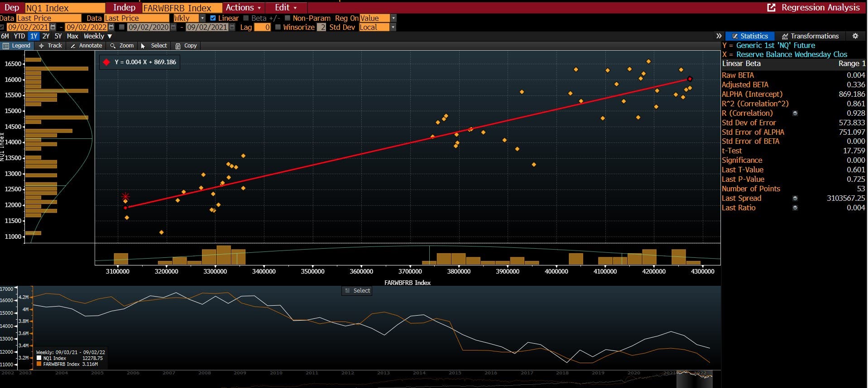Switch to the Transformations tab
Viewport: 868px width, 388px height.
click(810, 36)
